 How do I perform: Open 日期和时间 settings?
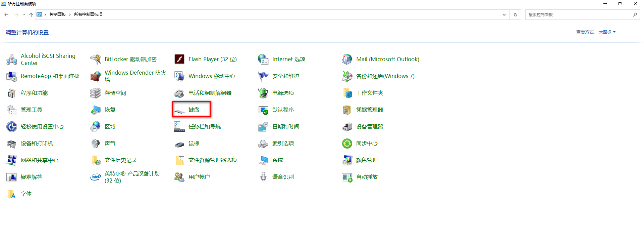285,126
